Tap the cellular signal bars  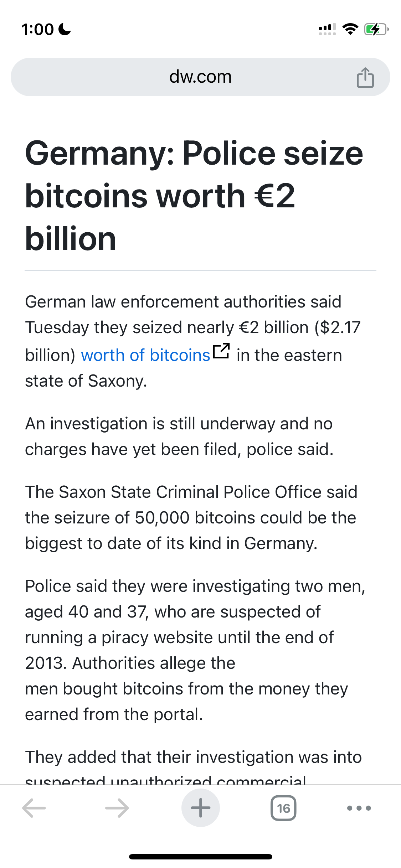pyautogui.click(x=327, y=29)
